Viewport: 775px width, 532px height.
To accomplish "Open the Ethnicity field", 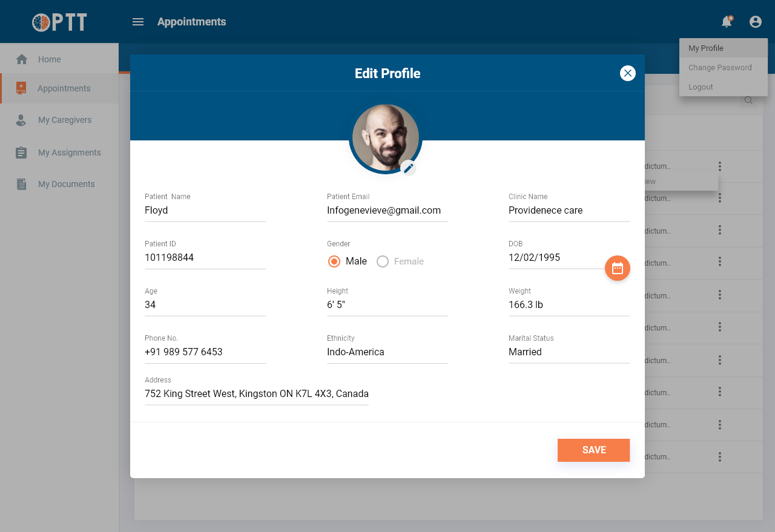I will (387, 352).
